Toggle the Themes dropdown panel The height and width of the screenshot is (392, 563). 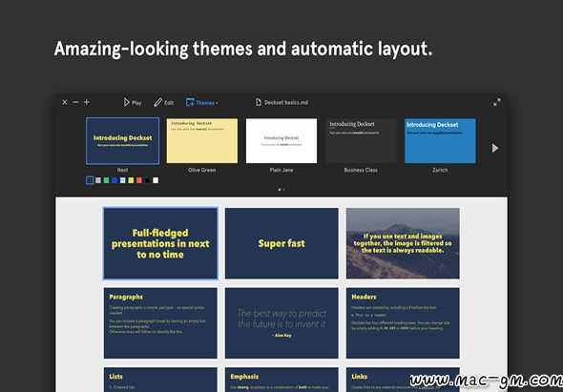tap(201, 103)
